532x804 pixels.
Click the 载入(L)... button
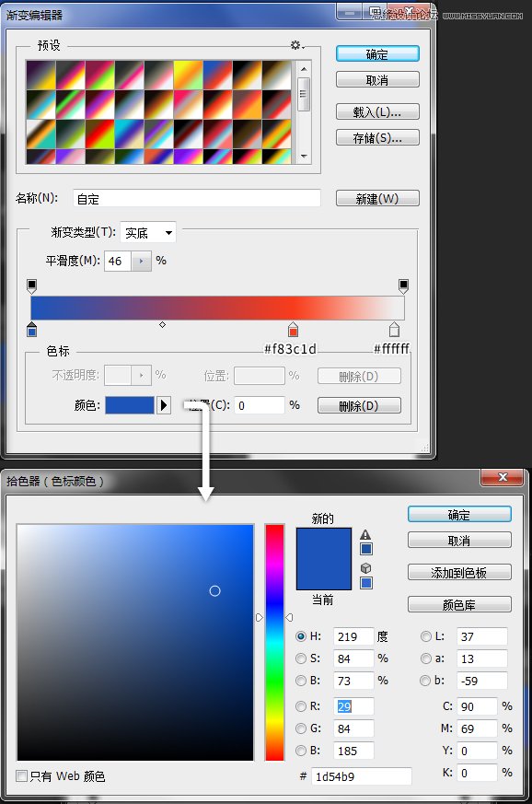(377, 111)
